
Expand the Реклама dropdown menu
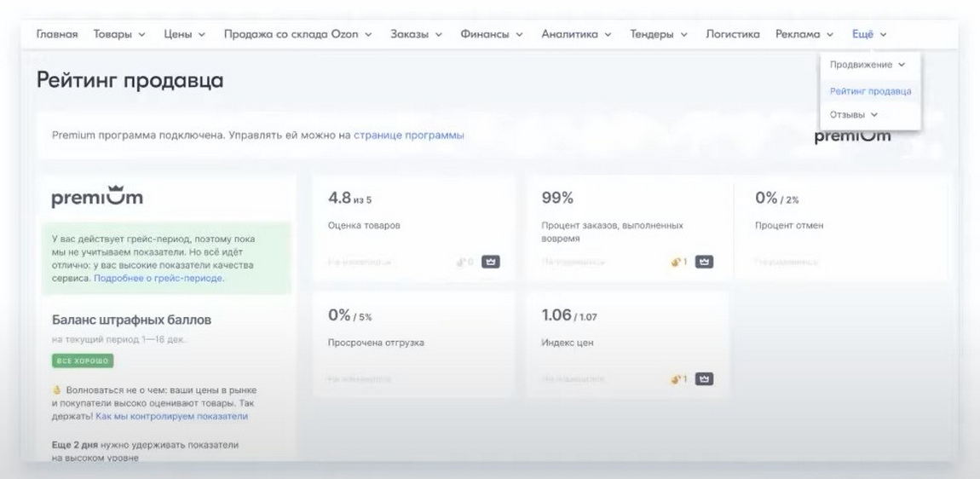pyautogui.click(x=804, y=34)
